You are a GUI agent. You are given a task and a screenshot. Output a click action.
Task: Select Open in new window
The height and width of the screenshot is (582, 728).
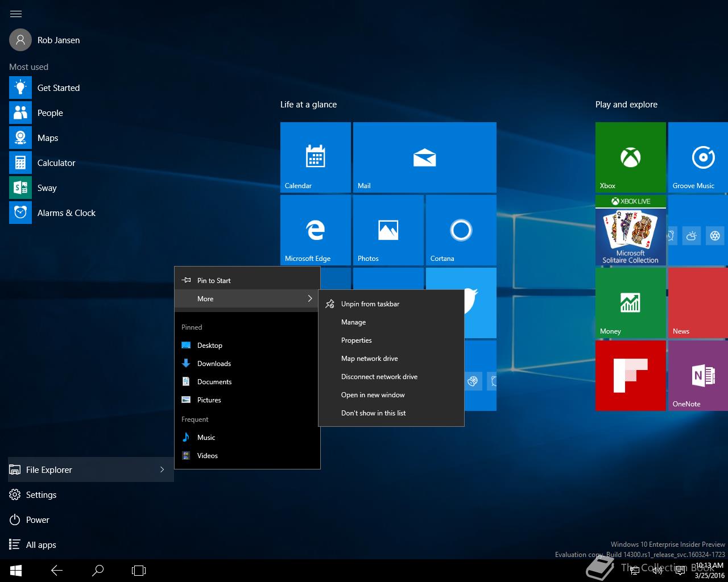[x=391, y=394]
